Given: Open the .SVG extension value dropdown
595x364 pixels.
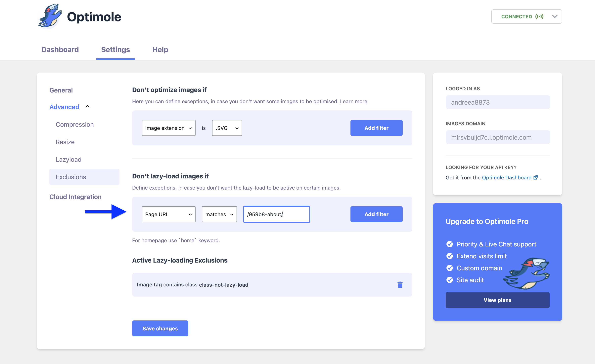Looking at the screenshot, I should 227,128.
